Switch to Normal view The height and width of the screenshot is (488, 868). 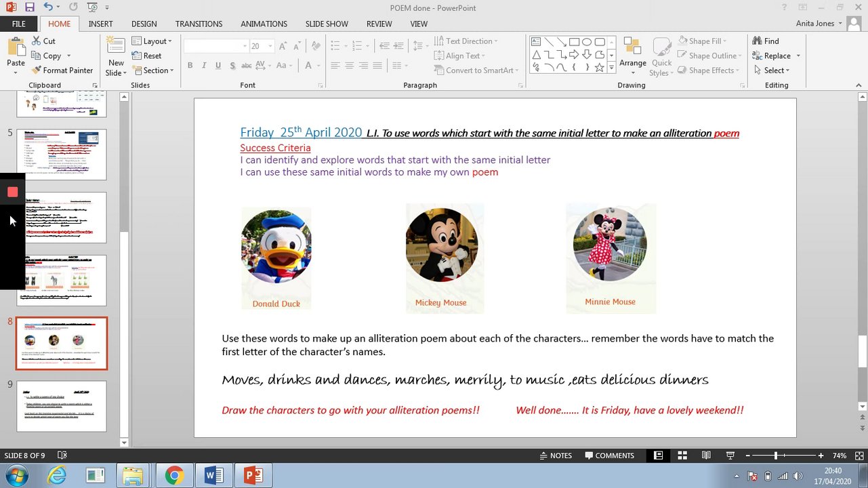tap(658, 455)
